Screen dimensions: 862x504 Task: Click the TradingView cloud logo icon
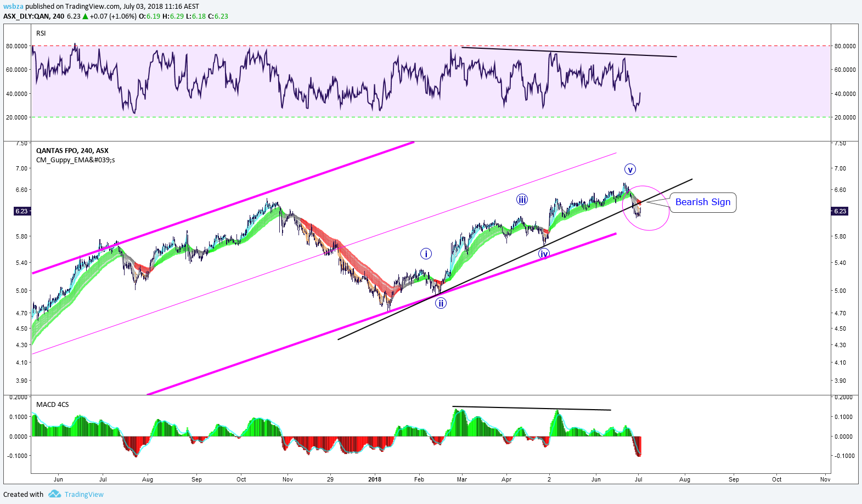[54, 494]
